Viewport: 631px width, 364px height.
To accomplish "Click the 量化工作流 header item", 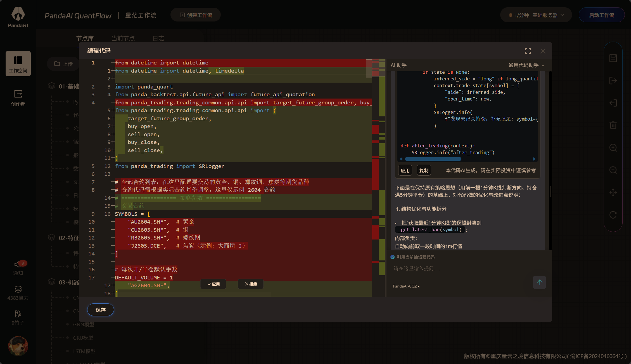I will point(141,15).
